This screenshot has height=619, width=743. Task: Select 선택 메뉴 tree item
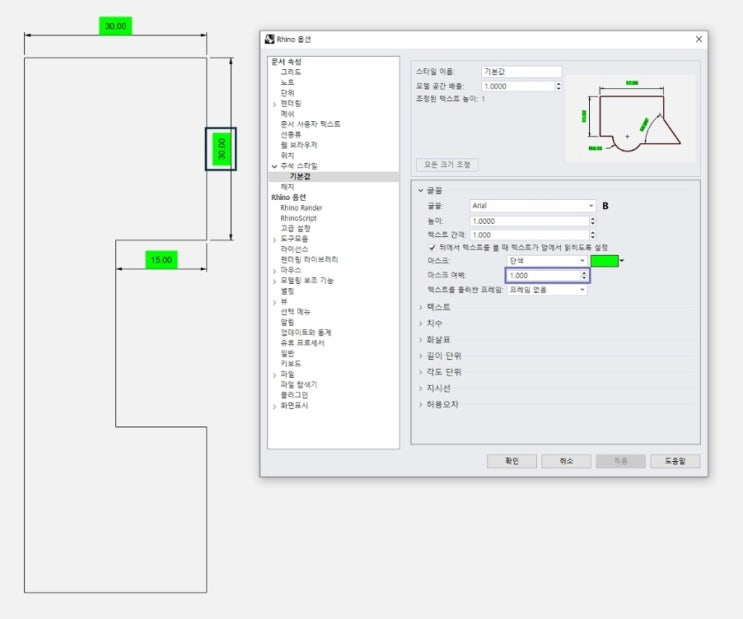(x=295, y=312)
